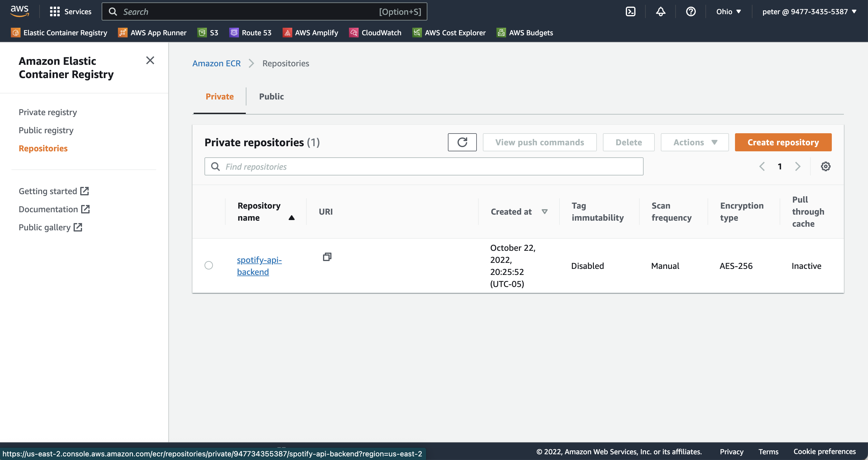Click the help question mark icon

point(690,11)
